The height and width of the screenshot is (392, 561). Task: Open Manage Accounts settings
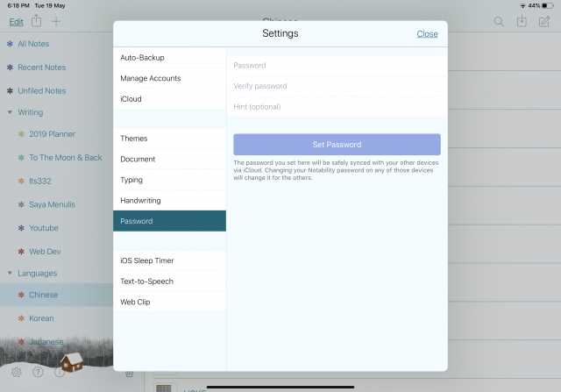click(169, 78)
